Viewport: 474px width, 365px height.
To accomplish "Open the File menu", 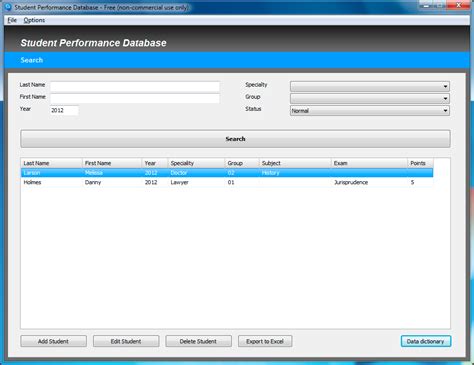I will tap(12, 20).
